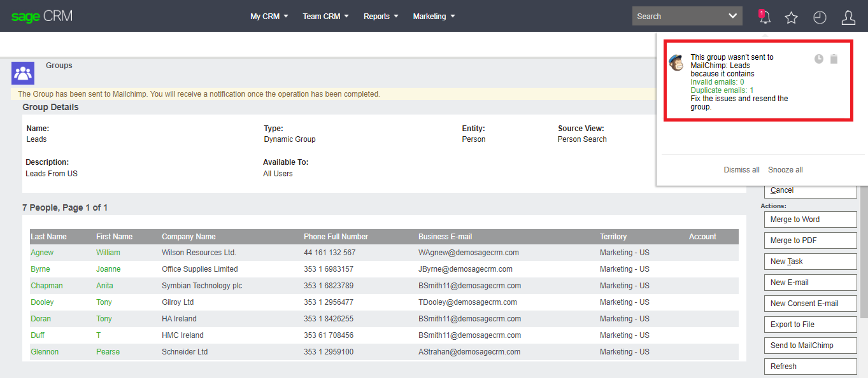Open the Duff last name link

click(x=38, y=335)
